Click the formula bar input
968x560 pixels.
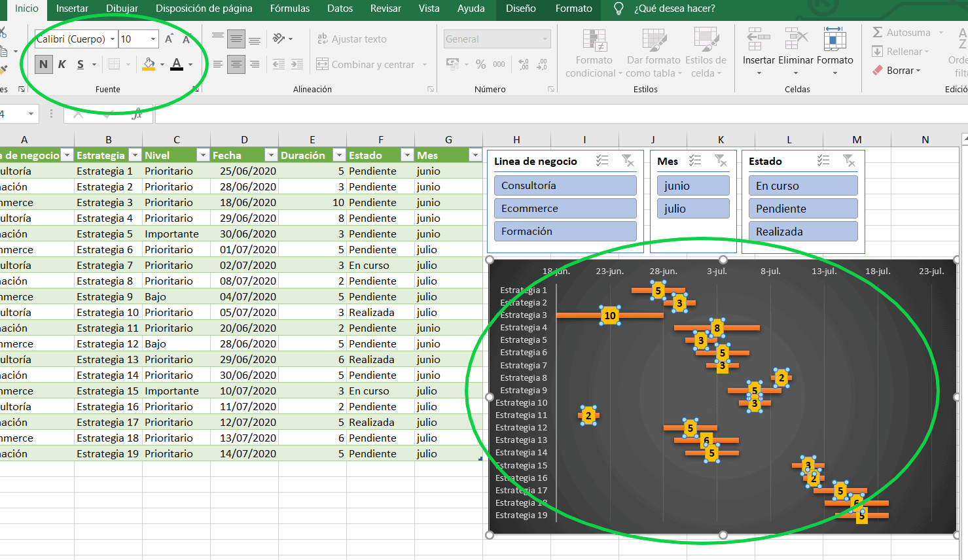point(561,114)
